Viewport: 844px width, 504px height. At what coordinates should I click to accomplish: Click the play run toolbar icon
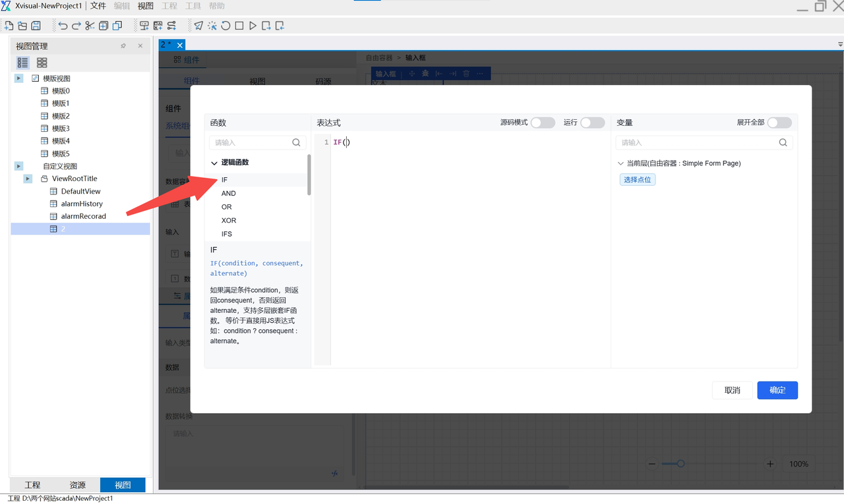[253, 26]
